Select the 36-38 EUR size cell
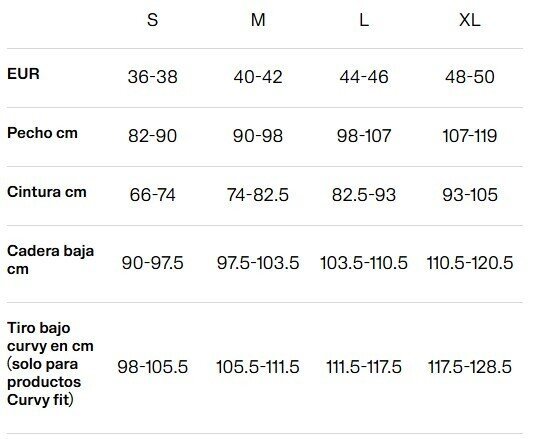This screenshot has height=439, width=533. coord(152,77)
